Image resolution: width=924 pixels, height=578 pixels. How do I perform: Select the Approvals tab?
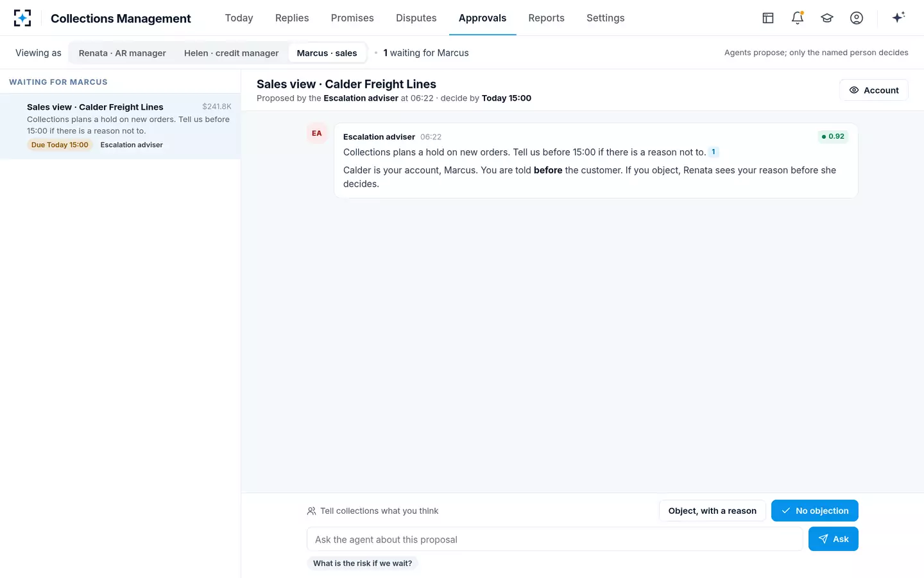pyautogui.click(x=483, y=18)
